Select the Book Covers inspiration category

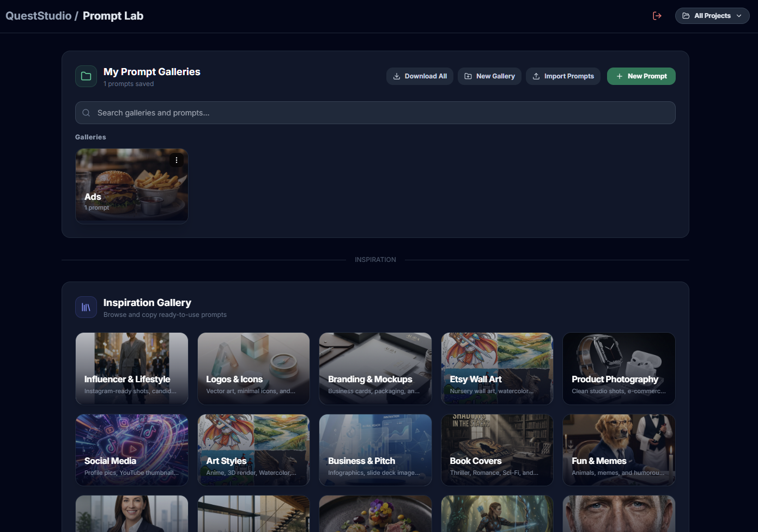[496, 450]
